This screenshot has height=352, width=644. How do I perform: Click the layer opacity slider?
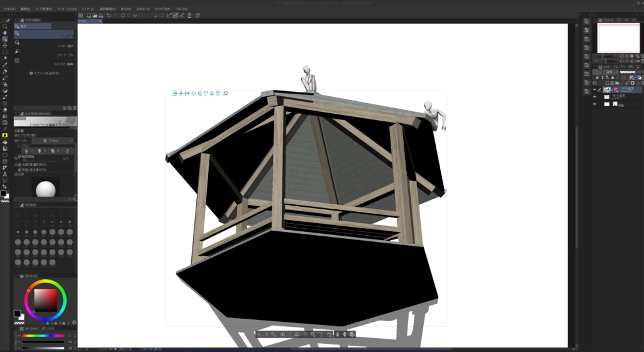point(627,72)
